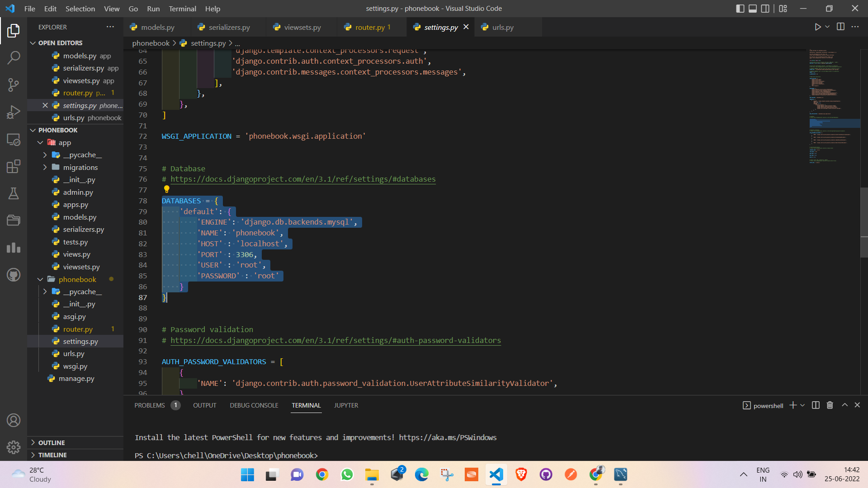Open the Terminal menu
The image size is (868, 488).
182,9
